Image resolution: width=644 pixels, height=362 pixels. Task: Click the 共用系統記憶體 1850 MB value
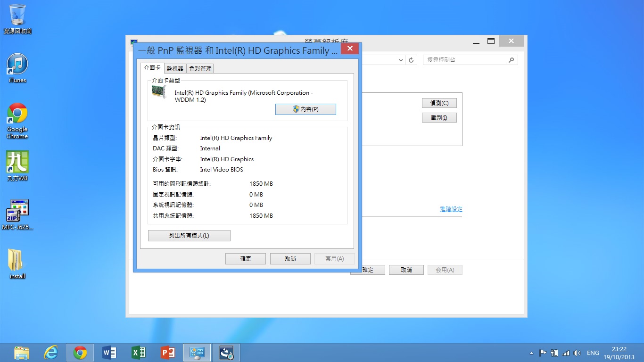coord(261,216)
